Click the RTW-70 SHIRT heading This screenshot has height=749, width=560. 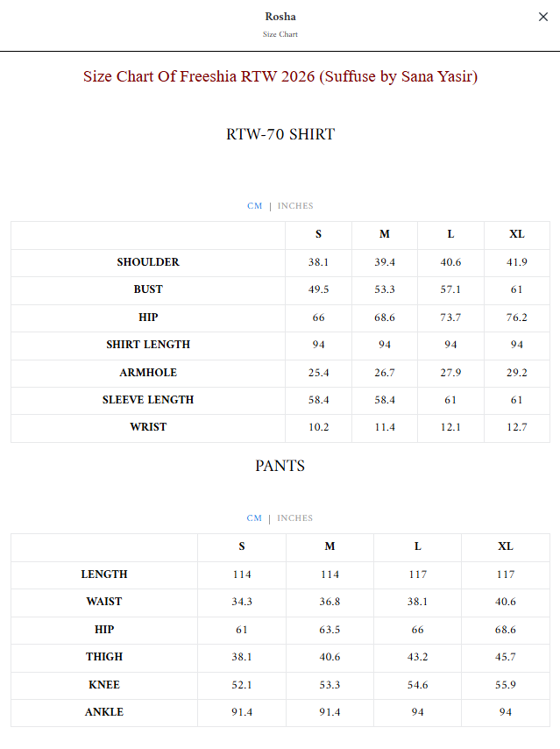(280, 134)
